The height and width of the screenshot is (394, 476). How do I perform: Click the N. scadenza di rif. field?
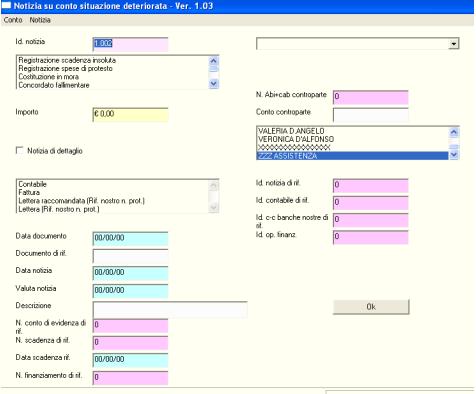click(130, 343)
